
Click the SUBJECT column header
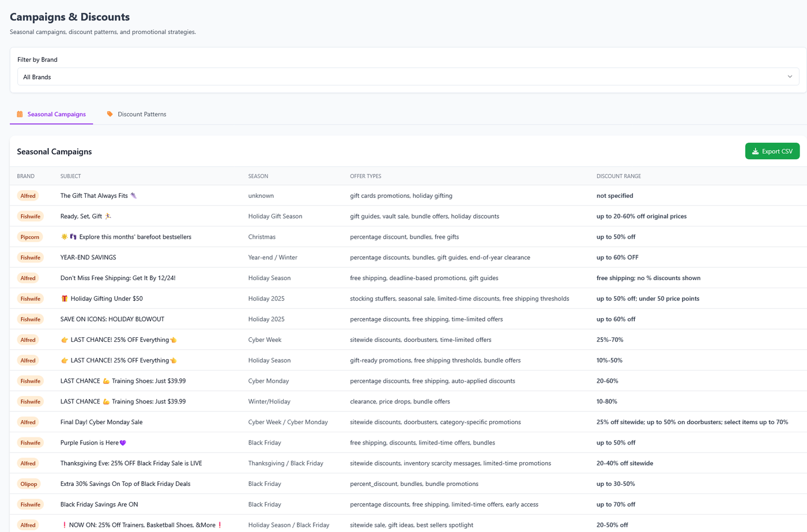tap(71, 176)
